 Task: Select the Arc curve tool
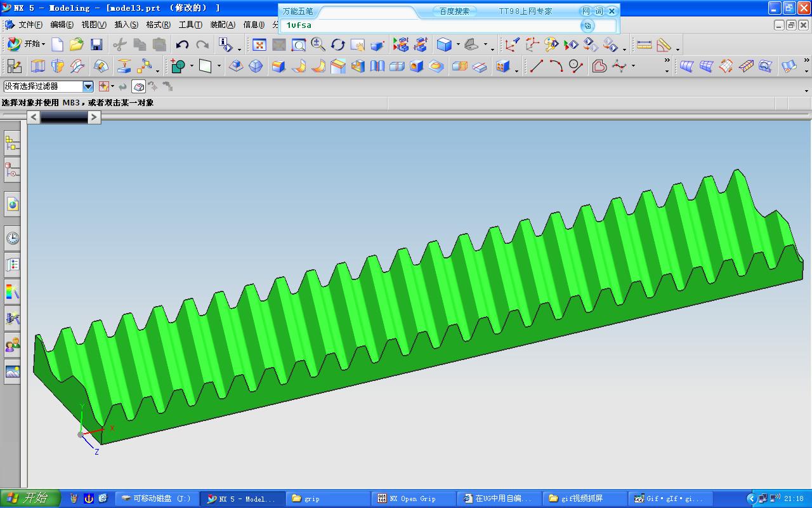[556, 66]
